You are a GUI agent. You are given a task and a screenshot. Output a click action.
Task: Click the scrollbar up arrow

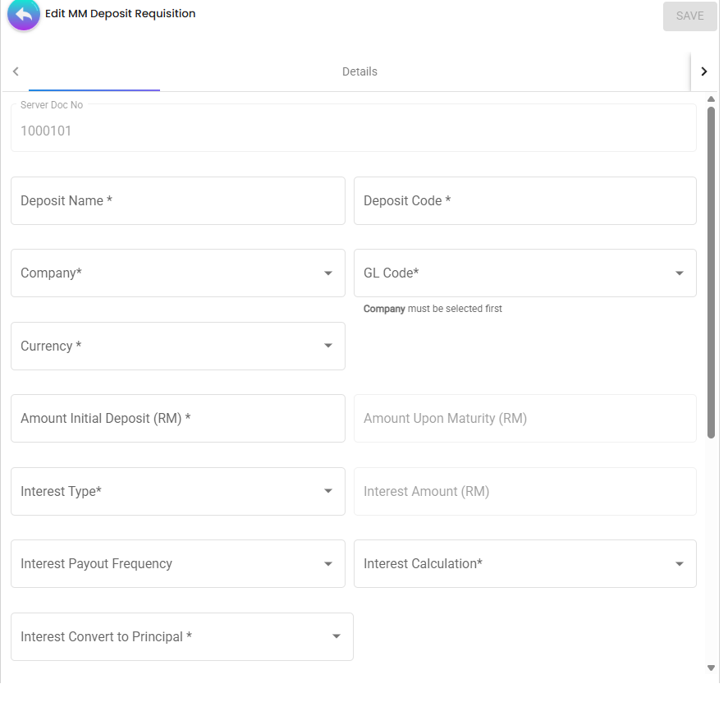click(711, 99)
